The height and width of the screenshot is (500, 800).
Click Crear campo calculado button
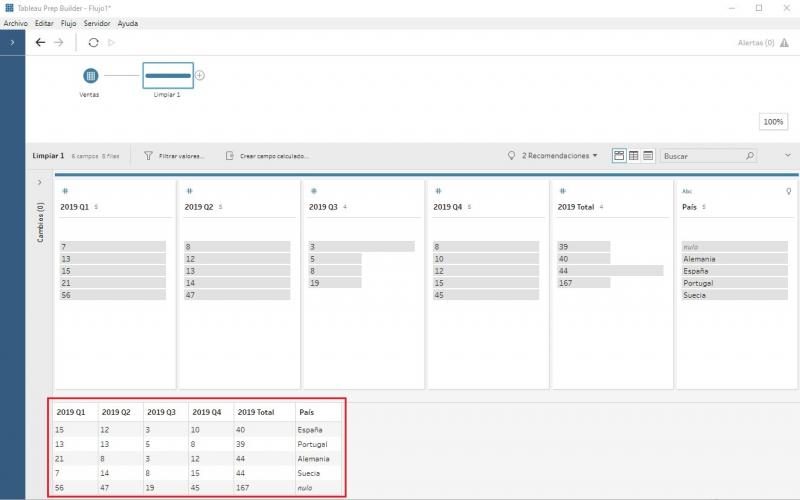pos(267,156)
